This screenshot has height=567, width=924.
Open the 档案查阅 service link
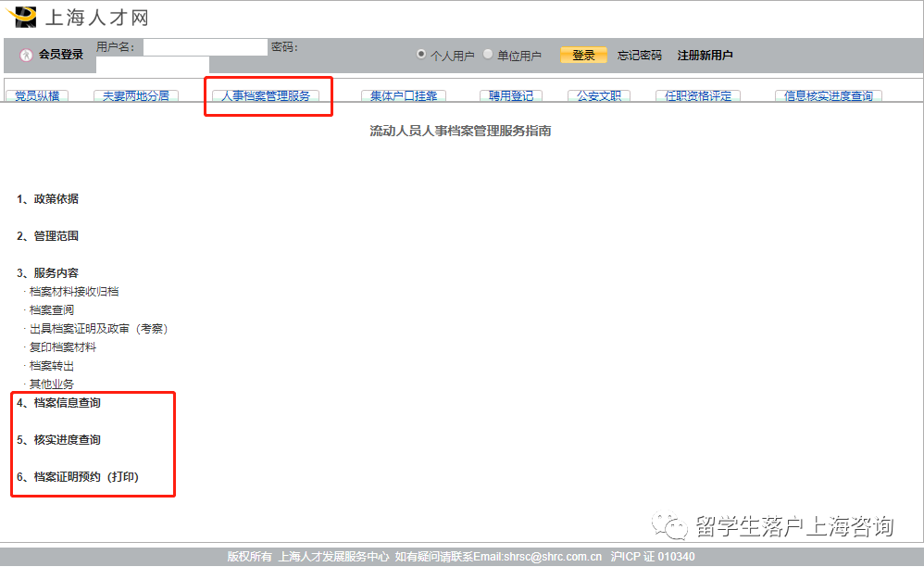click(50, 309)
